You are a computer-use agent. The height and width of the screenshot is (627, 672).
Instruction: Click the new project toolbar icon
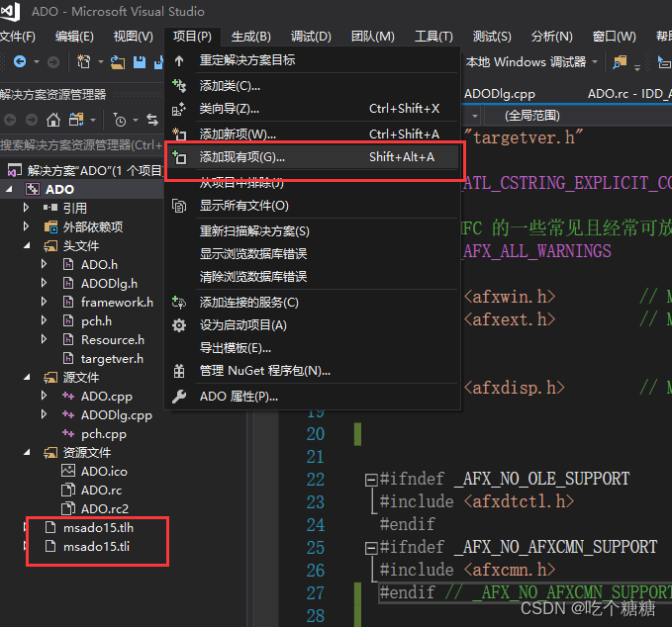pos(83,62)
